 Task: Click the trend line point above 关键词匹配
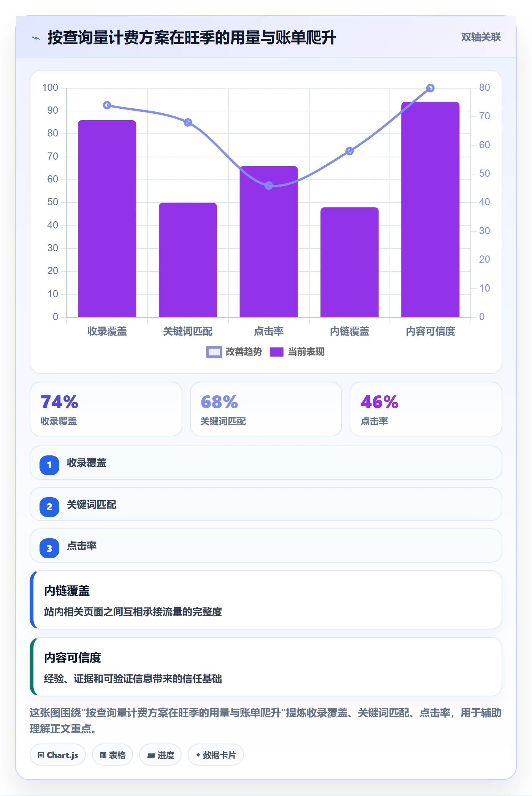[x=188, y=122]
